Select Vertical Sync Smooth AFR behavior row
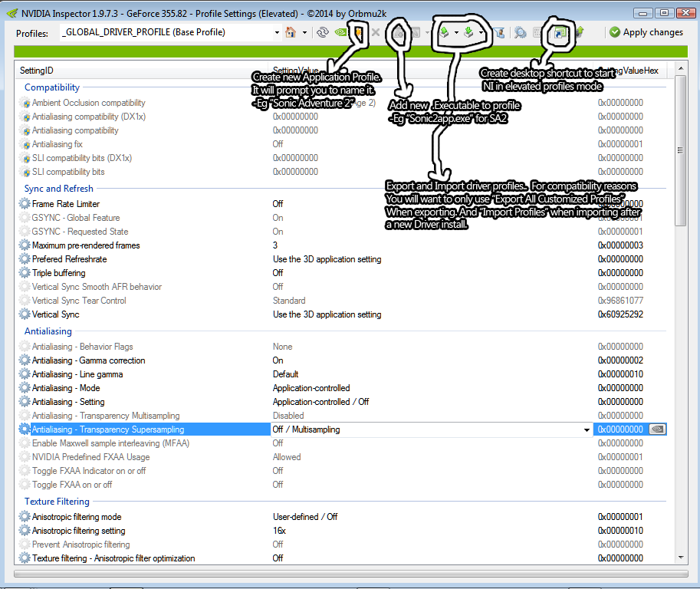700x589 pixels. [97, 287]
